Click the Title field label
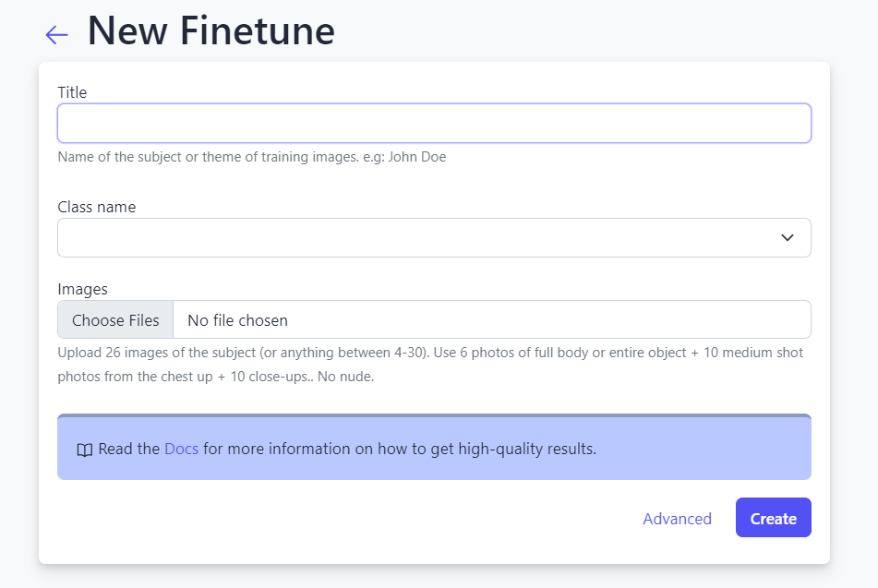 coord(72,92)
